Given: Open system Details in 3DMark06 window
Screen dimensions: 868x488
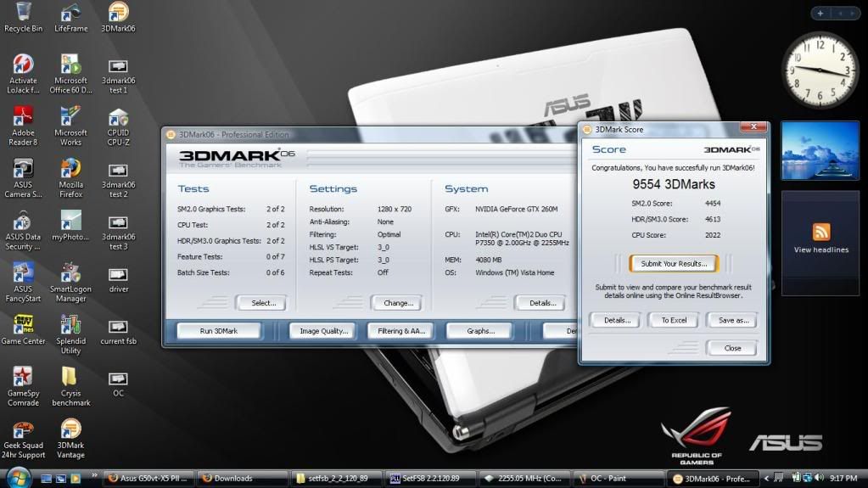Looking at the screenshot, I should tap(542, 303).
